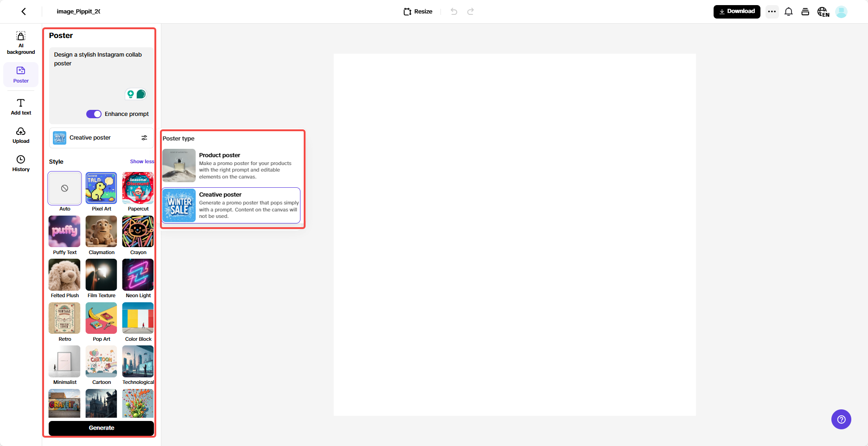Click the blank white canvas
Viewport: 868px width, 446px height.
tap(515, 235)
